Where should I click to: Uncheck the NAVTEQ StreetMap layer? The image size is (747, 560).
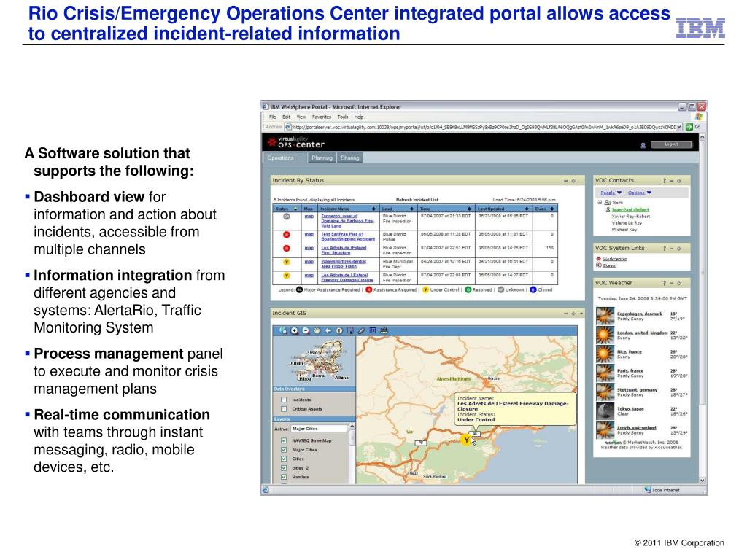coord(284,441)
